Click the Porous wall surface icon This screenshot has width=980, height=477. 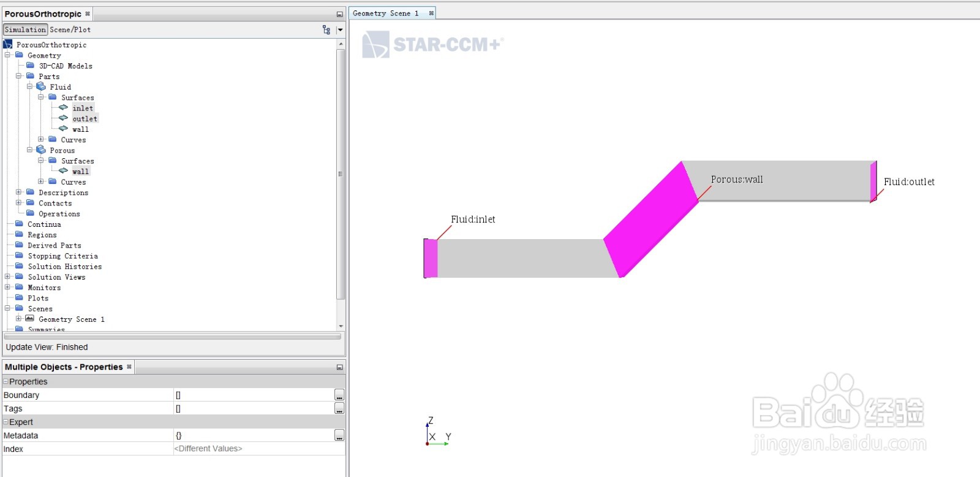tap(63, 170)
